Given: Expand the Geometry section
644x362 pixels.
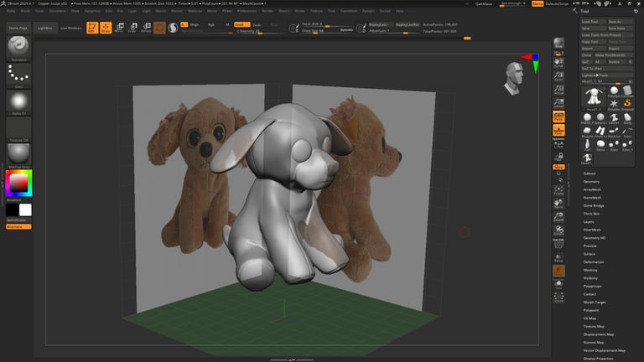Looking at the screenshot, I should [591, 181].
